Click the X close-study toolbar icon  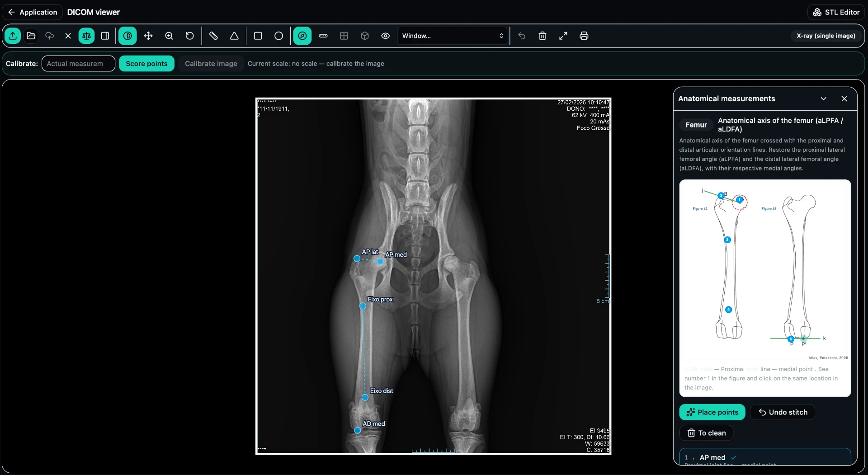(x=68, y=36)
